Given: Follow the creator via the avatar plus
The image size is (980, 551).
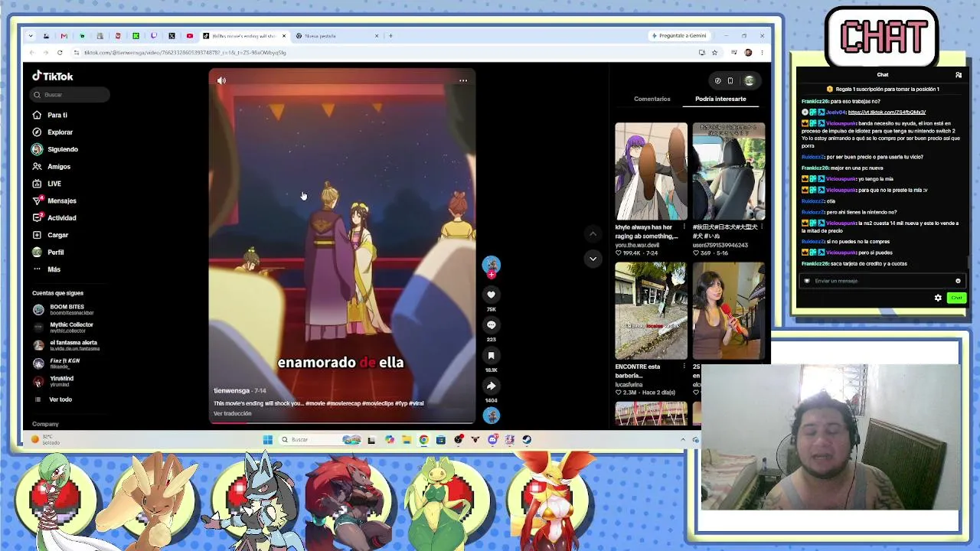Looking at the screenshot, I should point(492,274).
